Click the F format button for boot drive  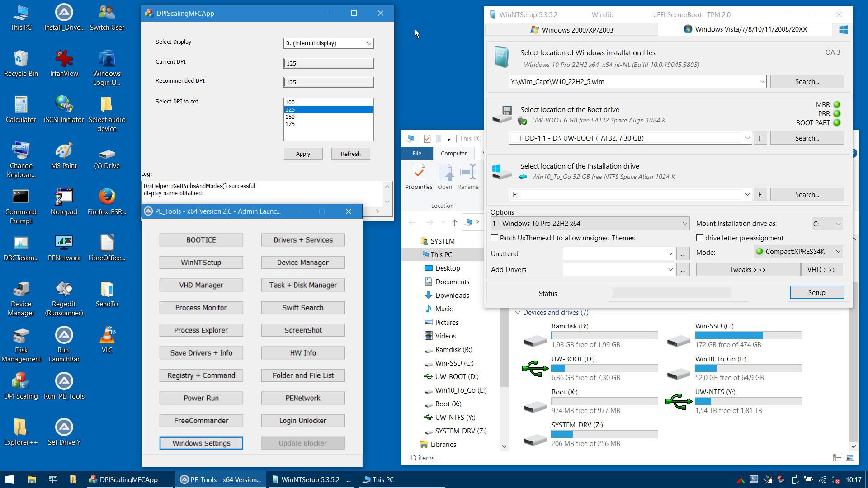click(760, 138)
